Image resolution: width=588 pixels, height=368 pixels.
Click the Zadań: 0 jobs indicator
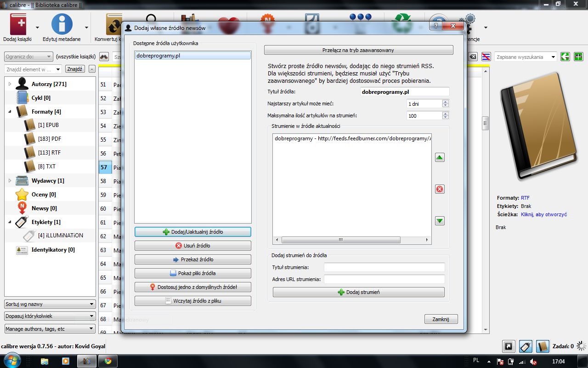tap(563, 346)
